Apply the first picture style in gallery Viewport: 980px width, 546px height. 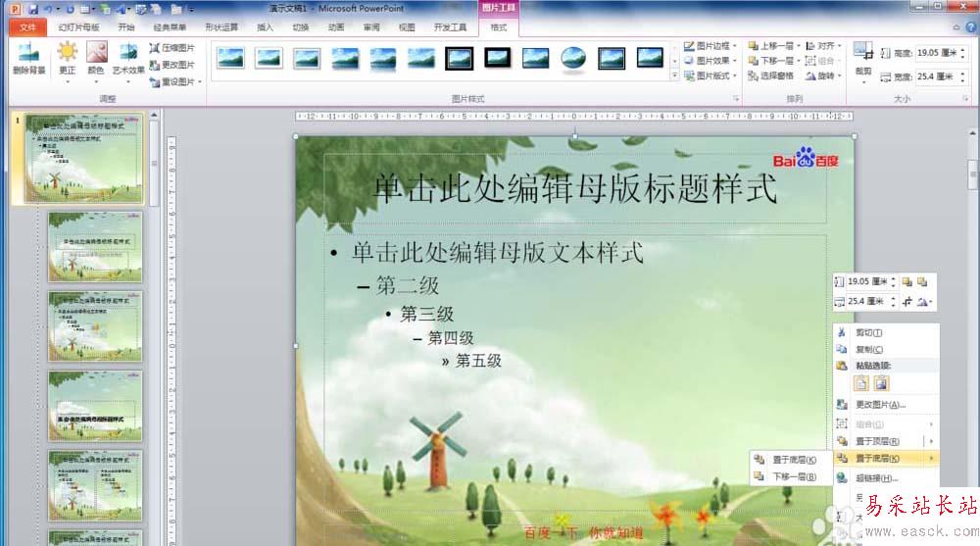click(x=230, y=58)
